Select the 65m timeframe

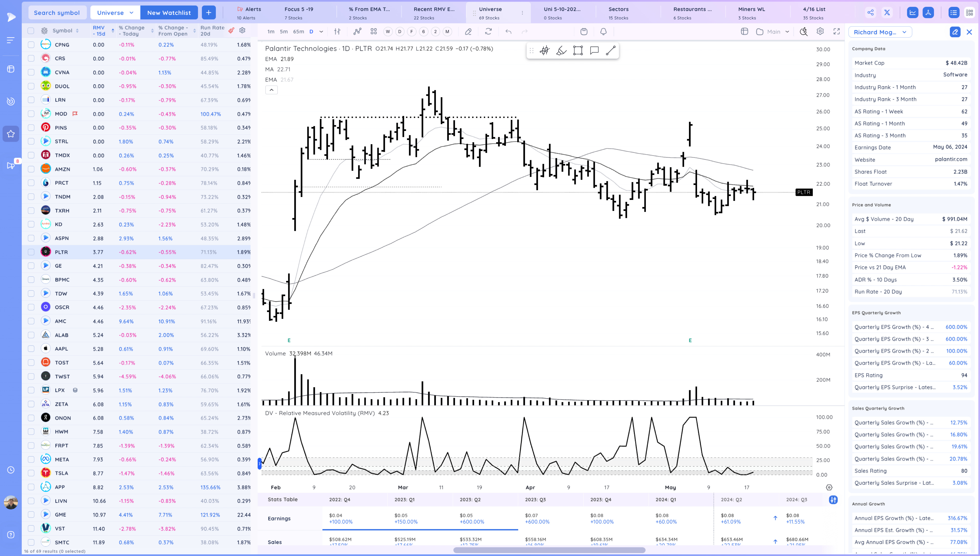298,32
